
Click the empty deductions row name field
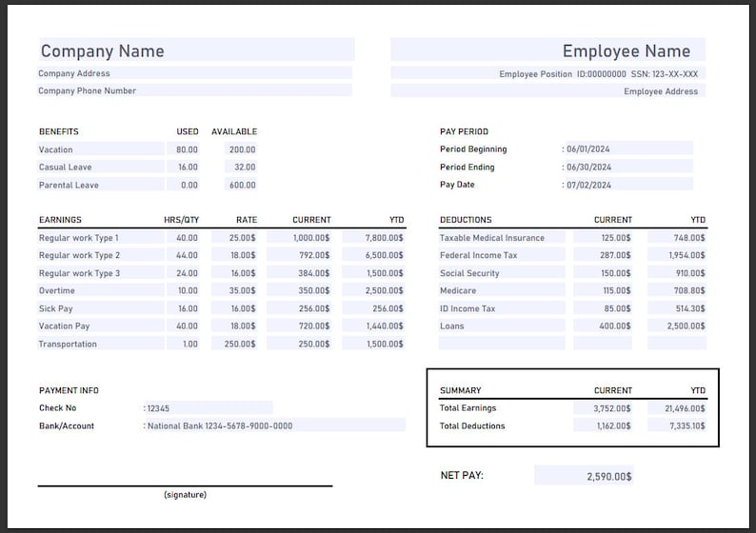(x=502, y=344)
